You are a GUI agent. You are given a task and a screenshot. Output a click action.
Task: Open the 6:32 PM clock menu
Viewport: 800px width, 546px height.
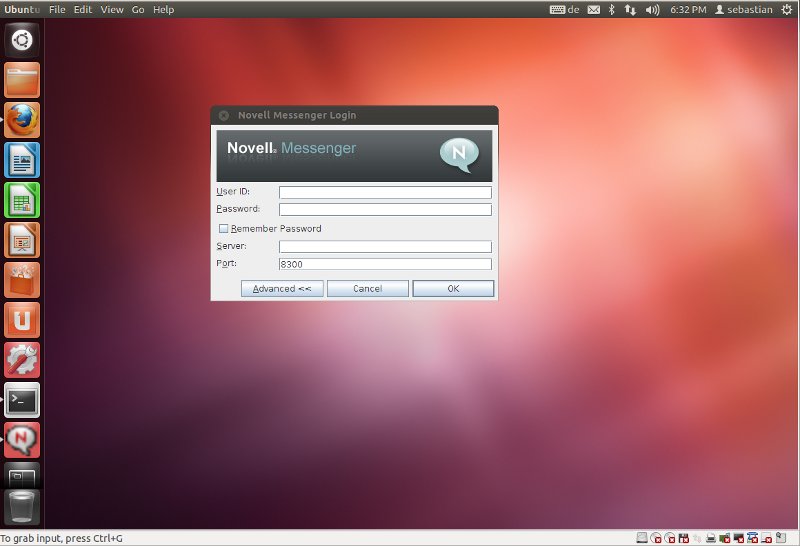click(x=688, y=10)
